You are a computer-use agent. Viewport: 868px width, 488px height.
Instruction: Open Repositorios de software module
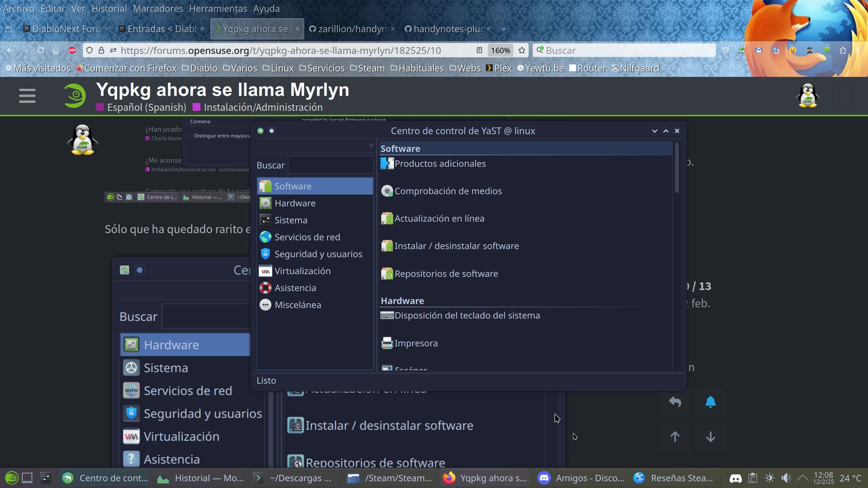point(446,274)
